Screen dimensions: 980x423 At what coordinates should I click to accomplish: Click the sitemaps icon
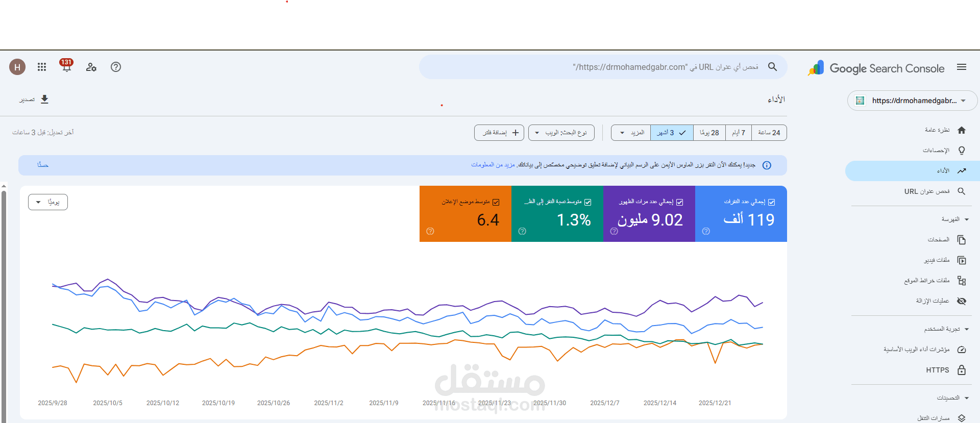[x=962, y=281]
